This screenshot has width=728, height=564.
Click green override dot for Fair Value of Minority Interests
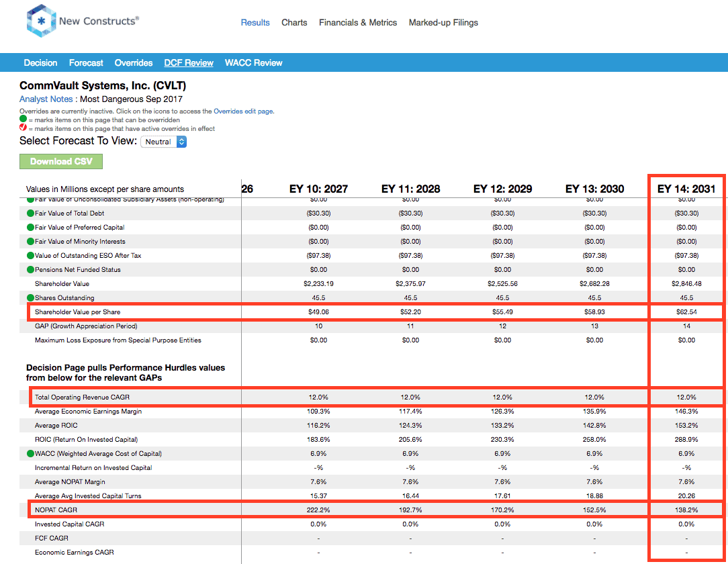[31, 242]
